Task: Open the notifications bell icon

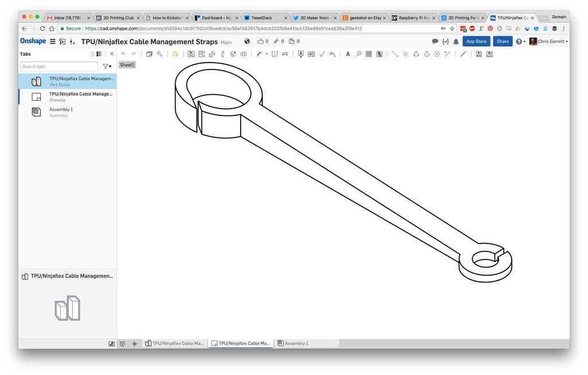Action: (x=456, y=41)
